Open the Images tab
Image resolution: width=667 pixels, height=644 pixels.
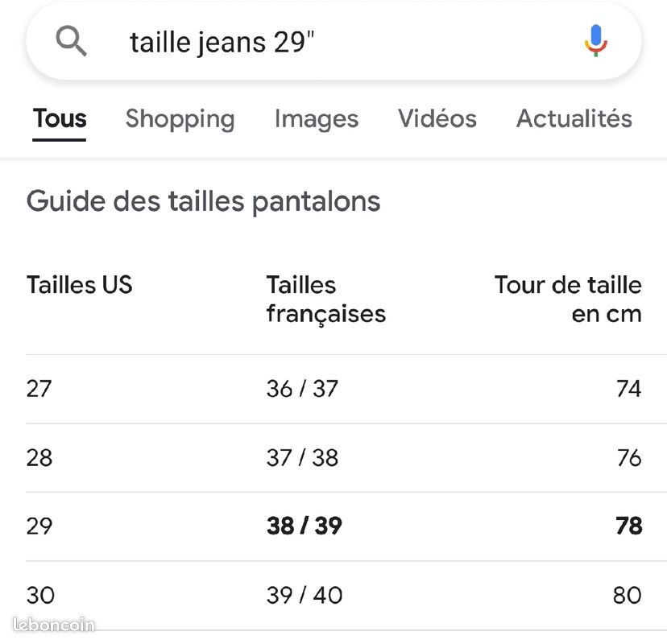tap(316, 118)
